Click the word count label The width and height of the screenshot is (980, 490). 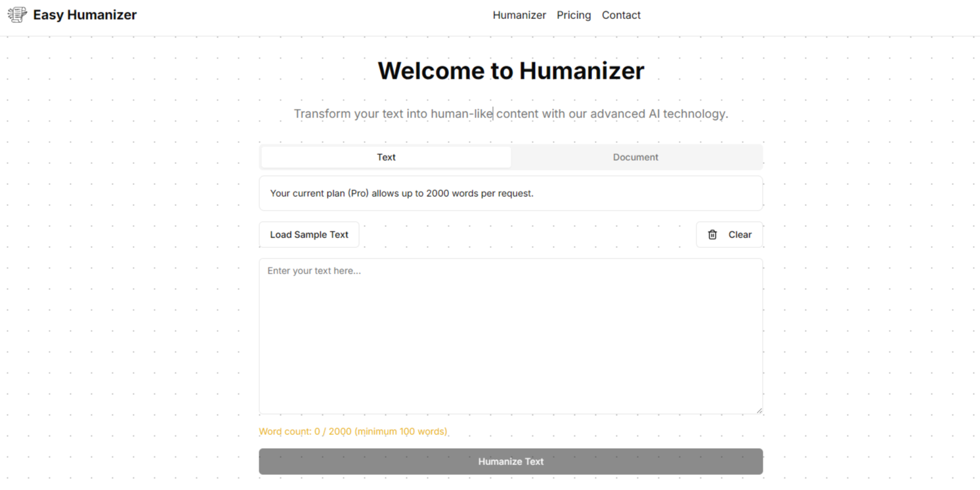(354, 431)
